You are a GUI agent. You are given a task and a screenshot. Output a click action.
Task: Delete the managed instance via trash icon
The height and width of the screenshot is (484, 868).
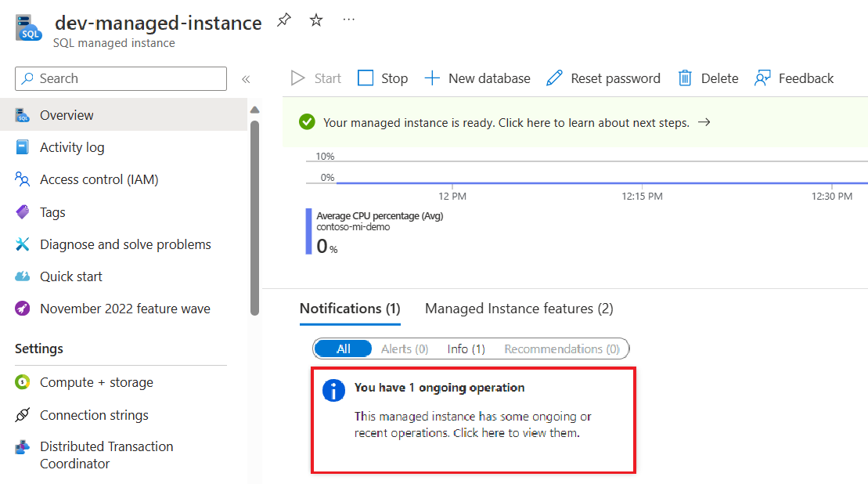[x=685, y=78]
